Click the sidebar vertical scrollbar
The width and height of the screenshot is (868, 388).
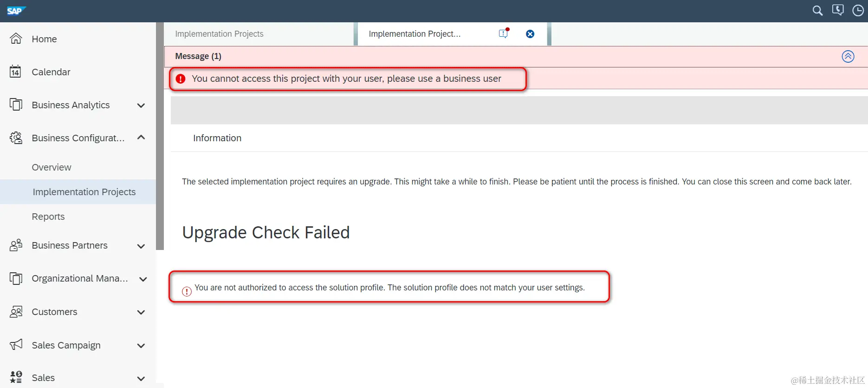[160, 136]
